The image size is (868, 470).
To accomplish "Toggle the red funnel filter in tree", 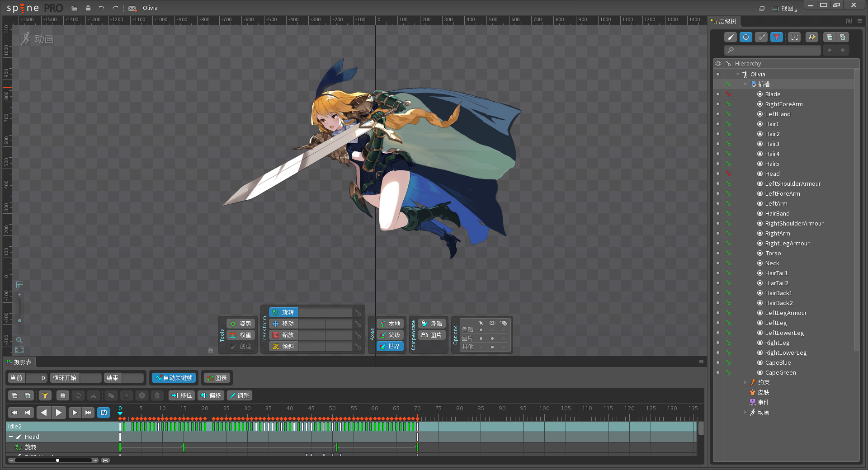I will (x=776, y=37).
